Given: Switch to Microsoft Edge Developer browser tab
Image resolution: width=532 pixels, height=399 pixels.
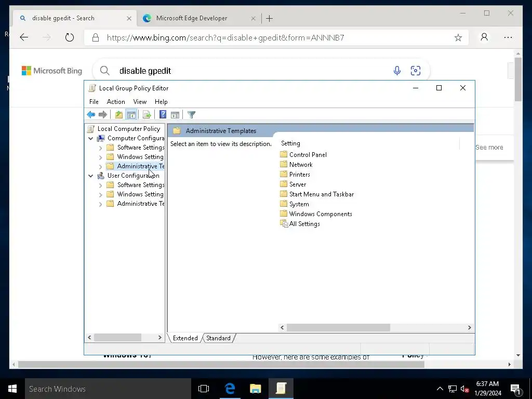Looking at the screenshot, I should pos(198,18).
